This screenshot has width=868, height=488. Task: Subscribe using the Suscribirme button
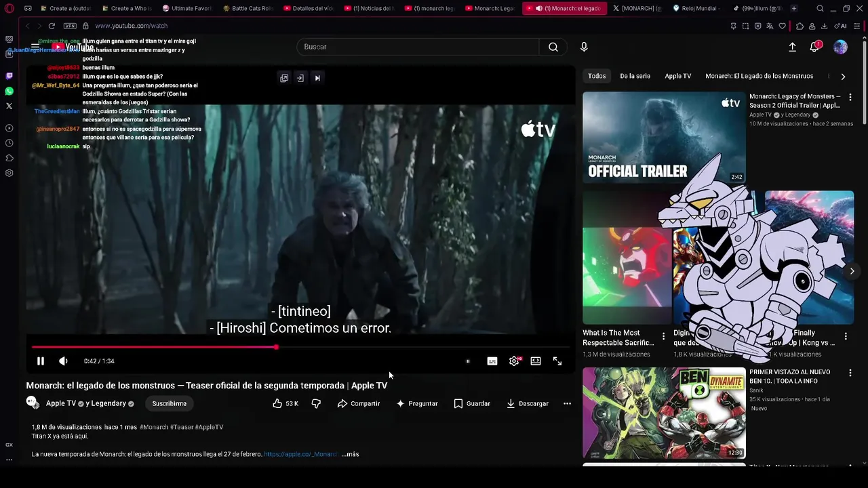tap(170, 403)
